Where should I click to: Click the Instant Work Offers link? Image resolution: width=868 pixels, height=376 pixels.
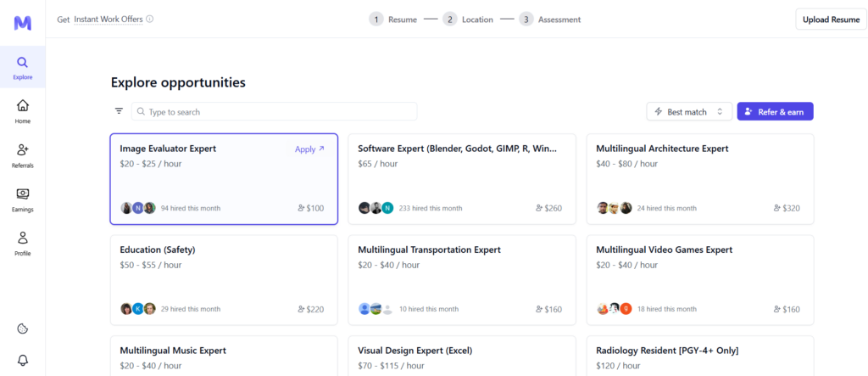pyautogui.click(x=108, y=19)
